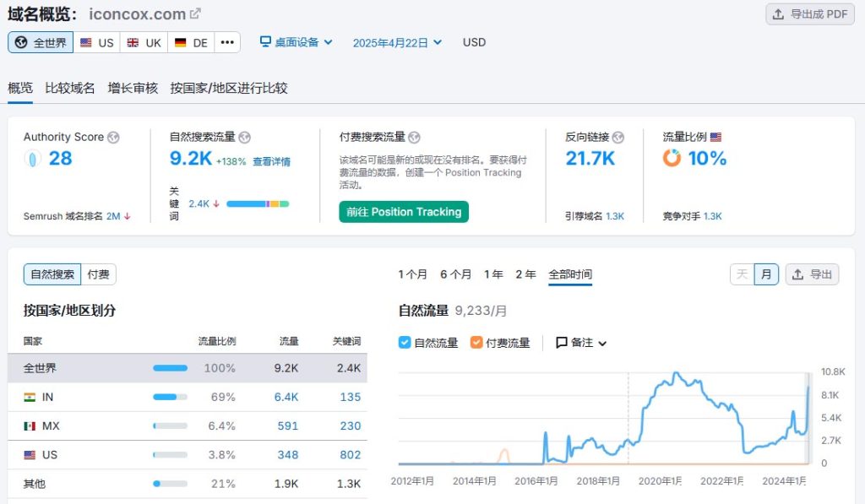Open the 概览 tab

20,89
